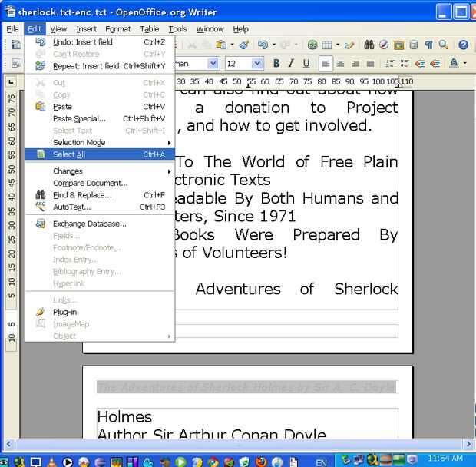
Task: Activate the Format Paintbrush icon
Action: pos(244,45)
